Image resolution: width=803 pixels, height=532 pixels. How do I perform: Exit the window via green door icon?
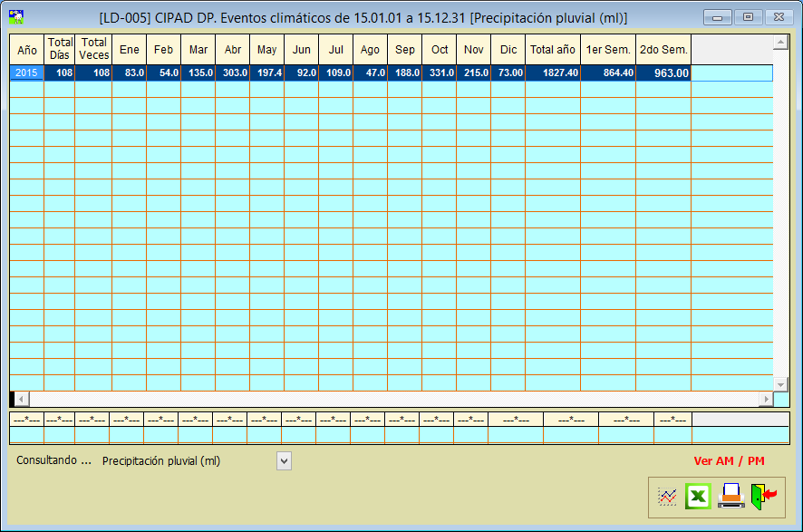pos(763,497)
